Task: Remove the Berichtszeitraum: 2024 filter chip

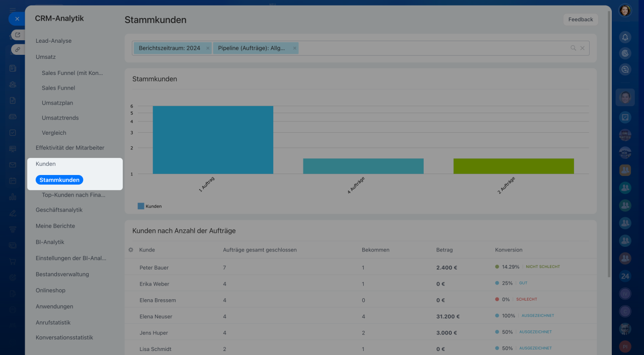Action: pos(208,48)
